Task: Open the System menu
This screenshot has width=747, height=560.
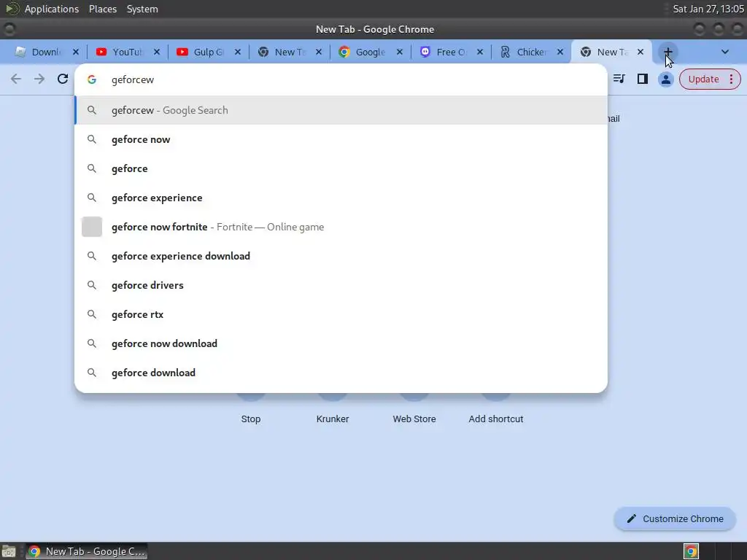Action: click(x=142, y=9)
